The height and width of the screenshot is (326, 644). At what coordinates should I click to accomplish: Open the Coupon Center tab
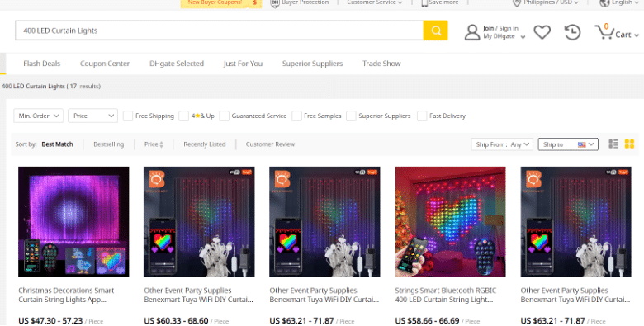(105, 64)
